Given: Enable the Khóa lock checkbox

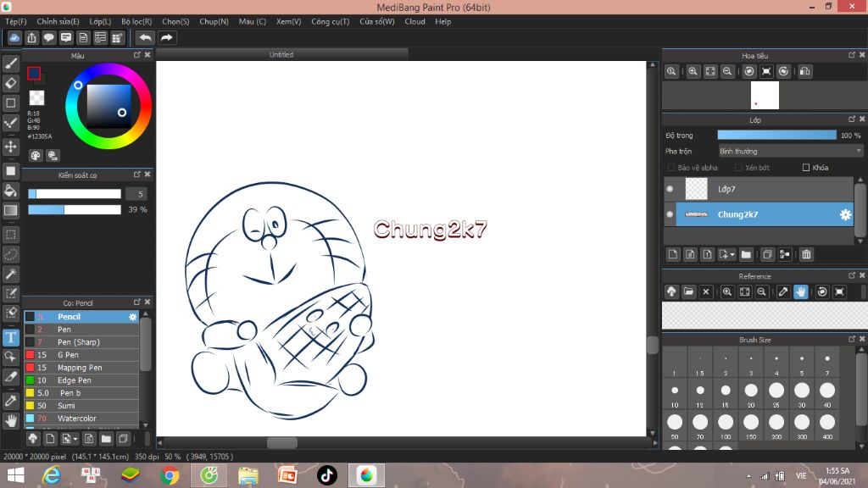Looking at the screenshot, I should pyautogui.click(x=806, y=168).
